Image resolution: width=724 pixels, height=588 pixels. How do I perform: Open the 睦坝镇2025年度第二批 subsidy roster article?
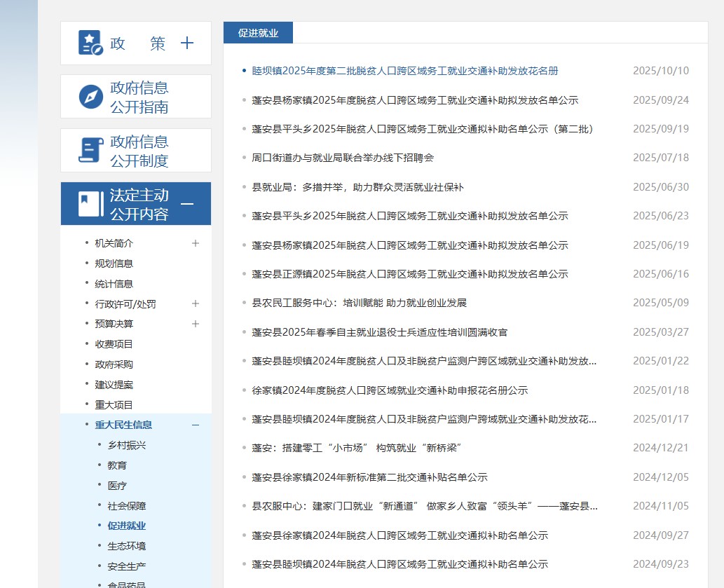[x=404, y=71]
